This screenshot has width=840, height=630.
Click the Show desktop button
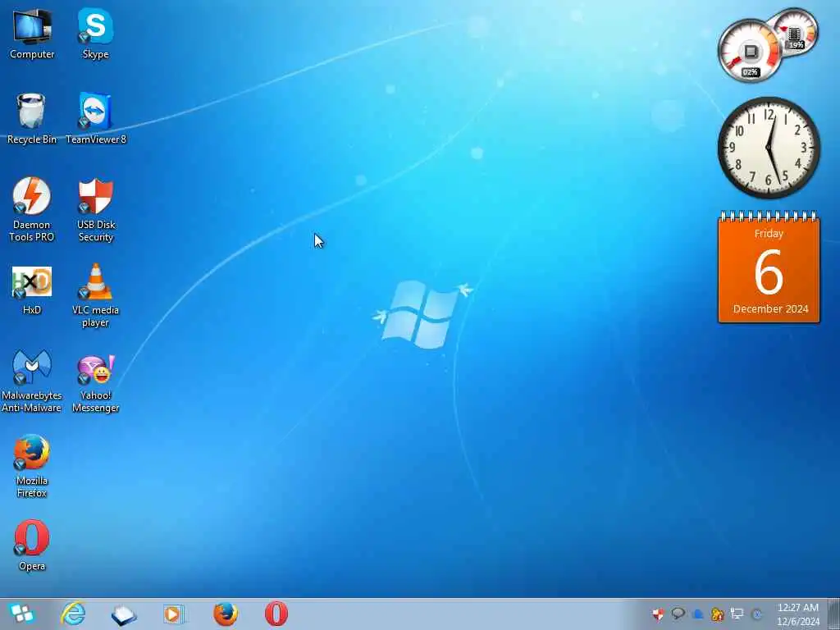tap(834, 614)
